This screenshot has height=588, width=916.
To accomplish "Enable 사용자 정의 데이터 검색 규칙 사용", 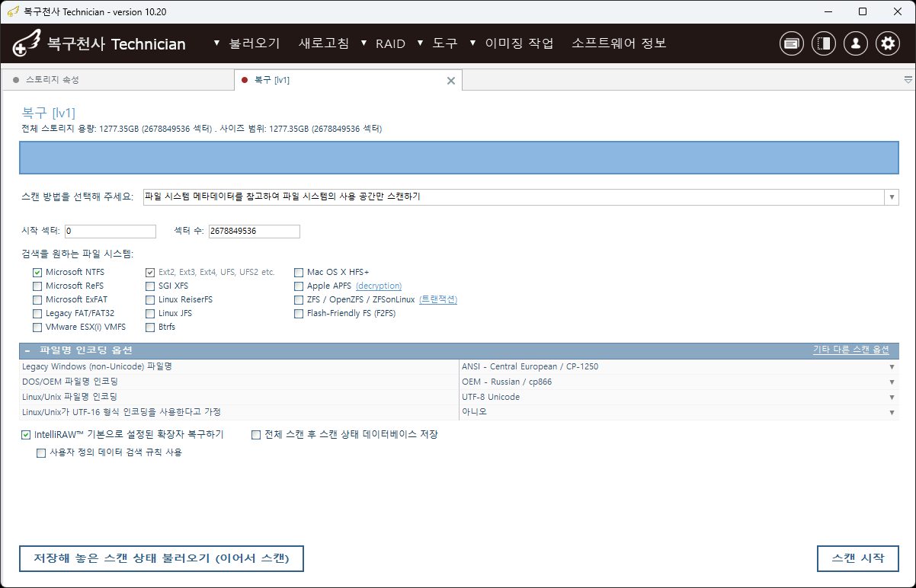I will (41, 452).
